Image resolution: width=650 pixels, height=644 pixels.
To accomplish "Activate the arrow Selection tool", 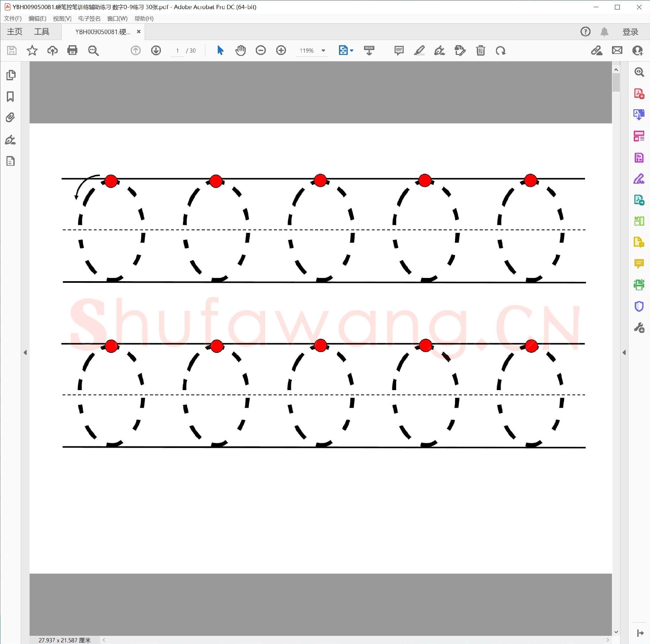I will [220, 50].
